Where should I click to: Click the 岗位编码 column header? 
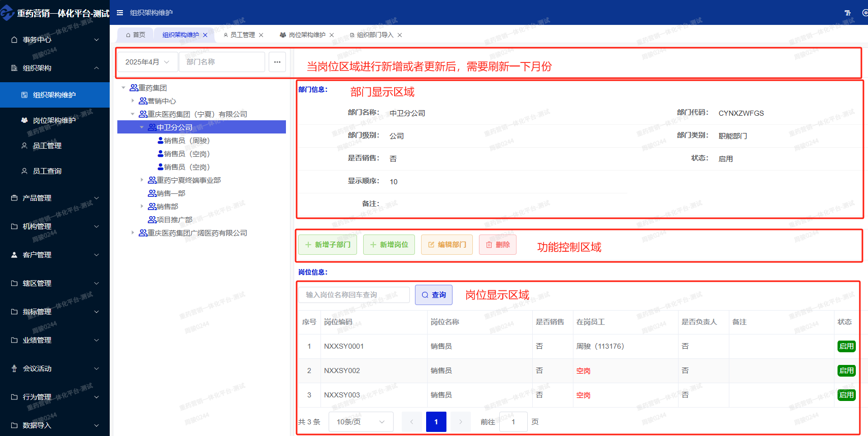pyautogui.click(x=338, y=322)
